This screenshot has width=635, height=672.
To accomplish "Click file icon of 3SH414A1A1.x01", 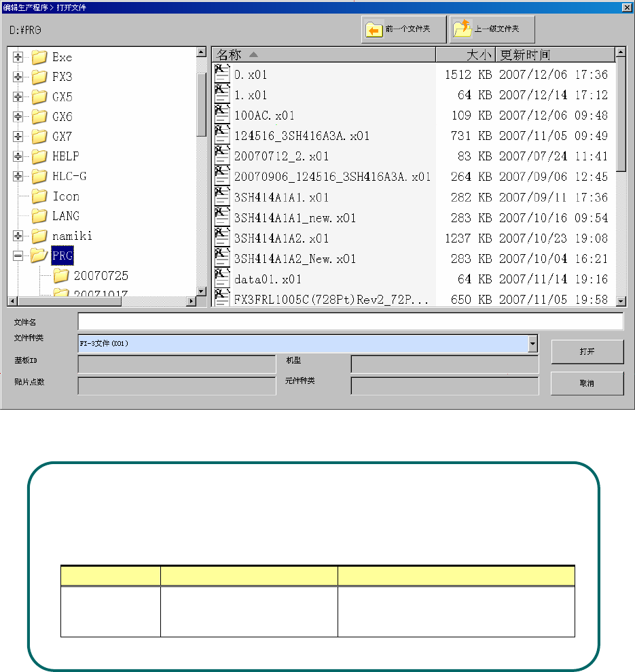I will click(222, 197).
